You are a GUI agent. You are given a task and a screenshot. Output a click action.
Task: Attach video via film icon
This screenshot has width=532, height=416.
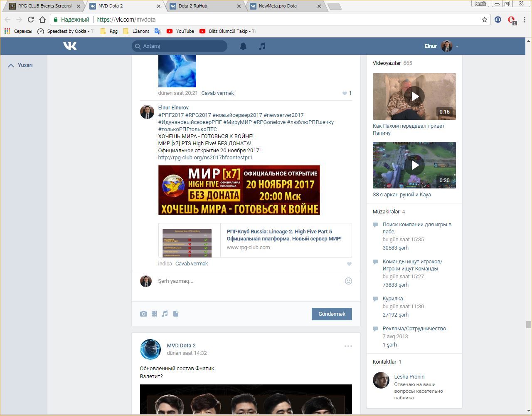[154, 314]
